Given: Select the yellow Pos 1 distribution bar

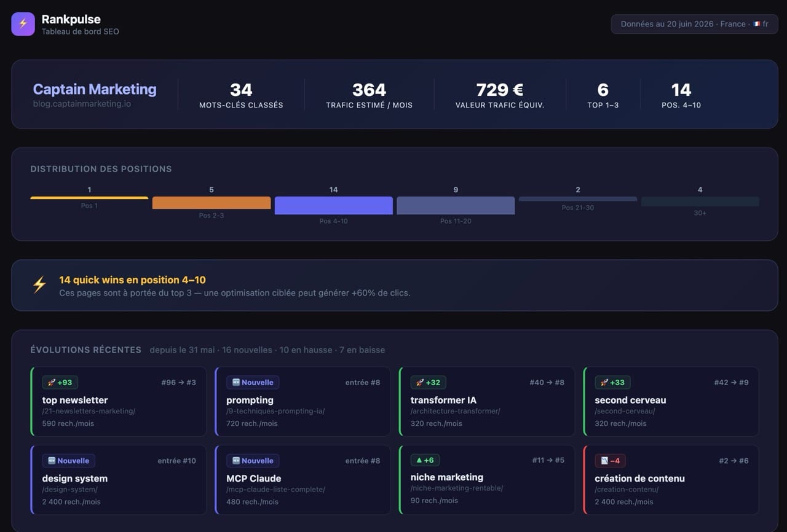Looking at the screenshot, I should [89, 198].
